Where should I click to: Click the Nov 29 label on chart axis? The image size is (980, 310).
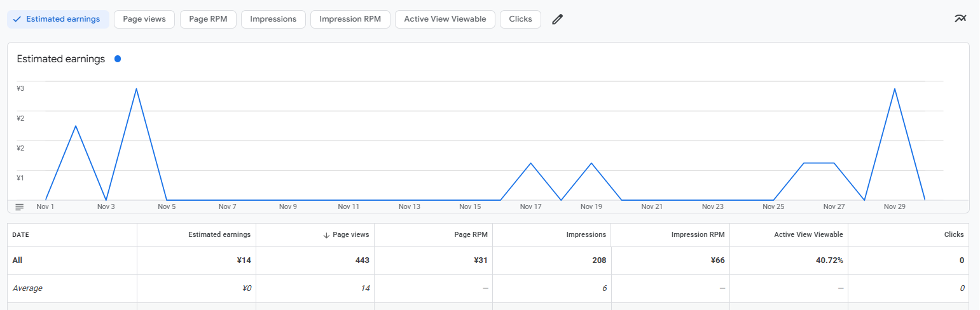(x=894, y=207)
